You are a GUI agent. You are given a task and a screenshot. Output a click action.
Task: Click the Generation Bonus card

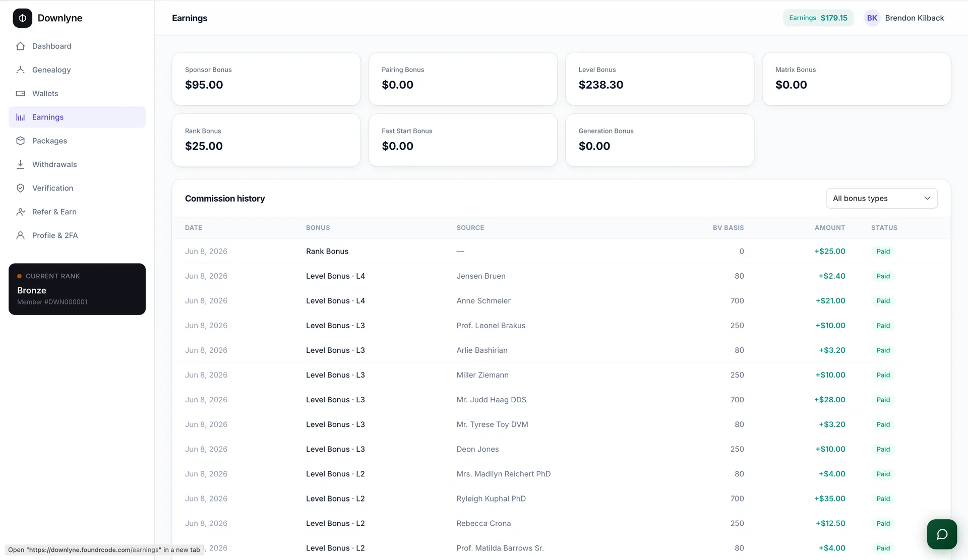[x=659, y=140]
